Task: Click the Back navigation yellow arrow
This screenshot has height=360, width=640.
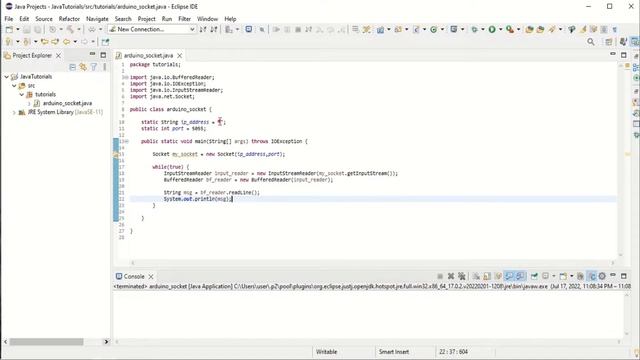Action: 66,42
